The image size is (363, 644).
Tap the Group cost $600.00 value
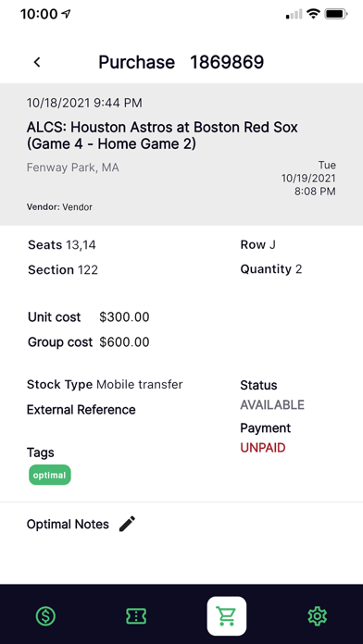[x=124, y=342]
